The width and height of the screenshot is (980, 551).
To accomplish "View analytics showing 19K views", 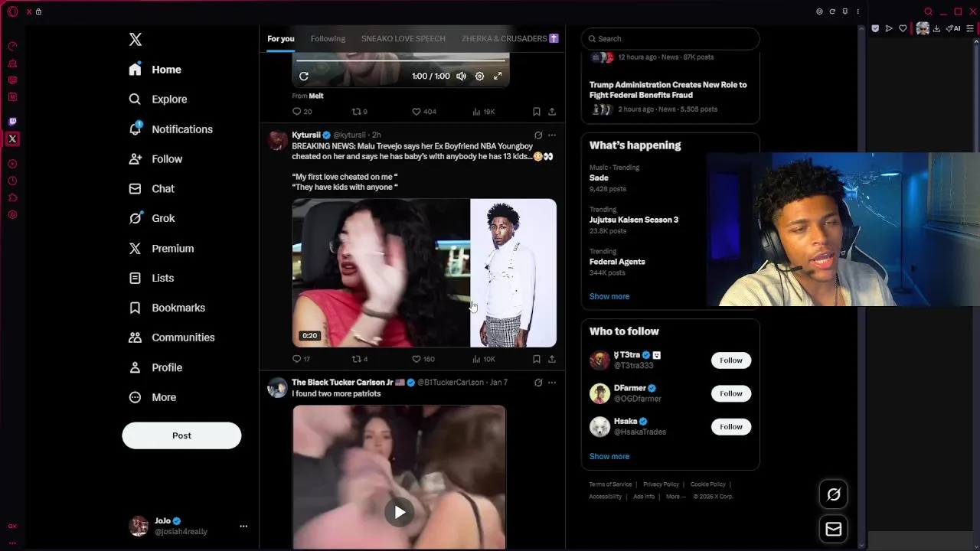I will [x=484, y=112].
